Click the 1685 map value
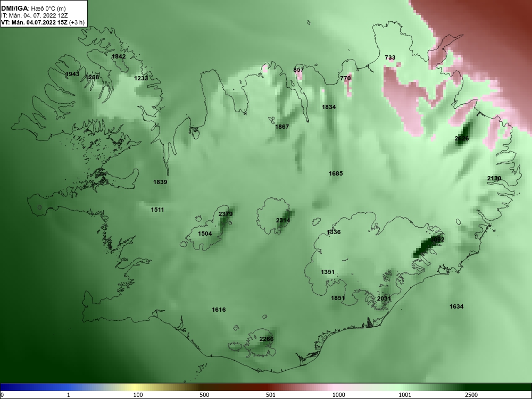The width and height of the screenshot is (532, 399). (x=336, y=174)
